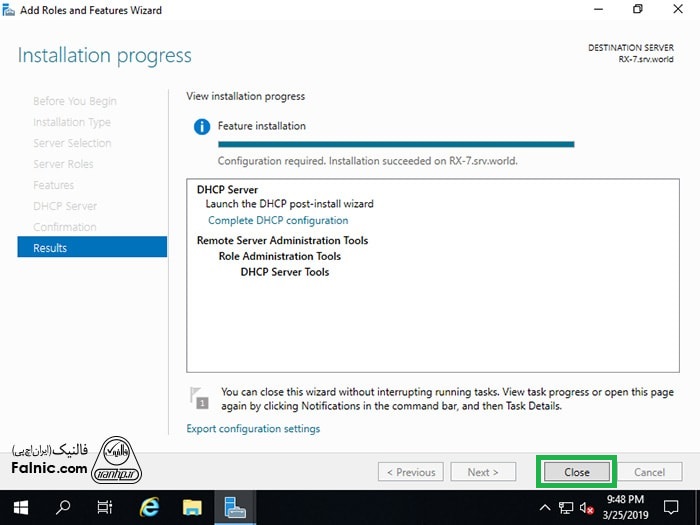
Task: Open Task View on the taskbar
Action: click(x=105, y=507)
